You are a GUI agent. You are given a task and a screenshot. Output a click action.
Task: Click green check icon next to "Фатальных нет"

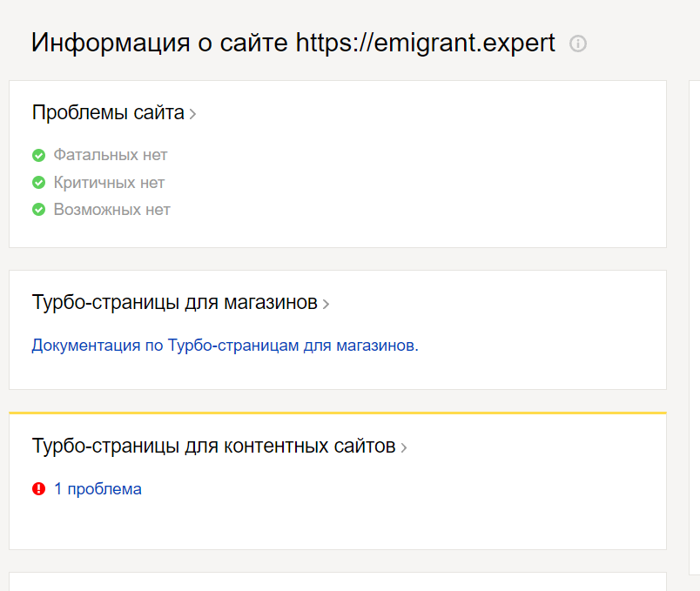point(38,156)
